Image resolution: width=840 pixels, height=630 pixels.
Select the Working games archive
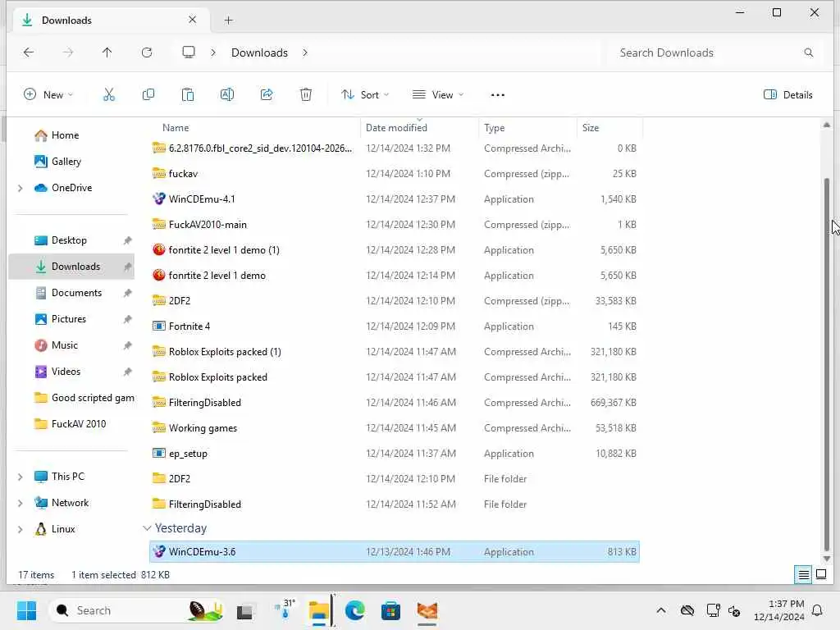395,428
